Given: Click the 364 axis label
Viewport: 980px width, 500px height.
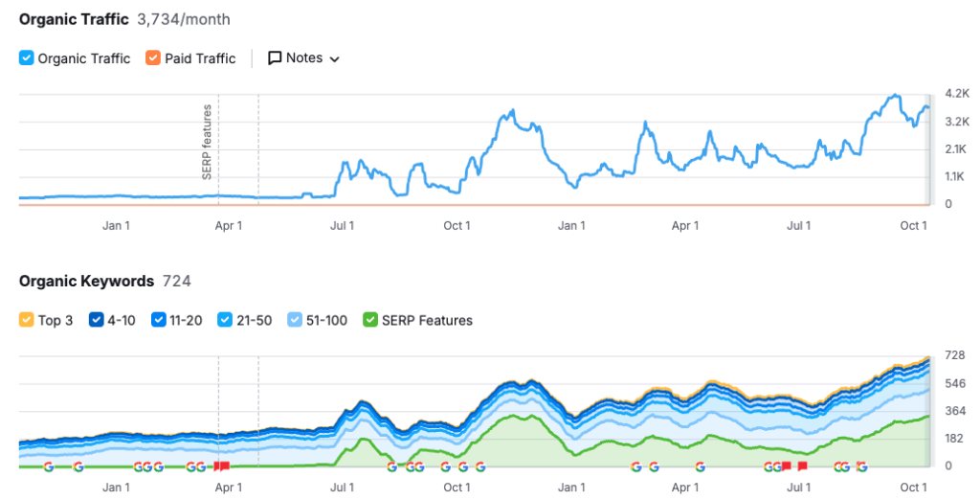Looking at the screenshot, I should click(x=955, y=411).
